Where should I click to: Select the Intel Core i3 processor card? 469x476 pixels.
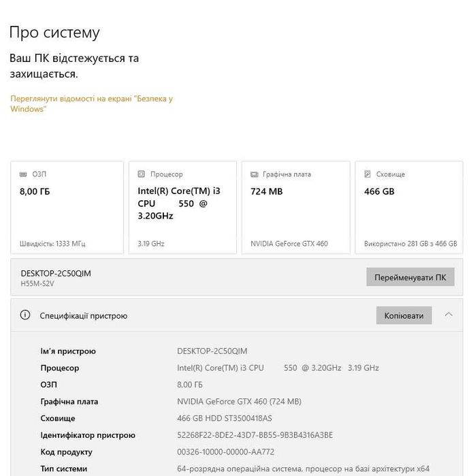[182, 207]
